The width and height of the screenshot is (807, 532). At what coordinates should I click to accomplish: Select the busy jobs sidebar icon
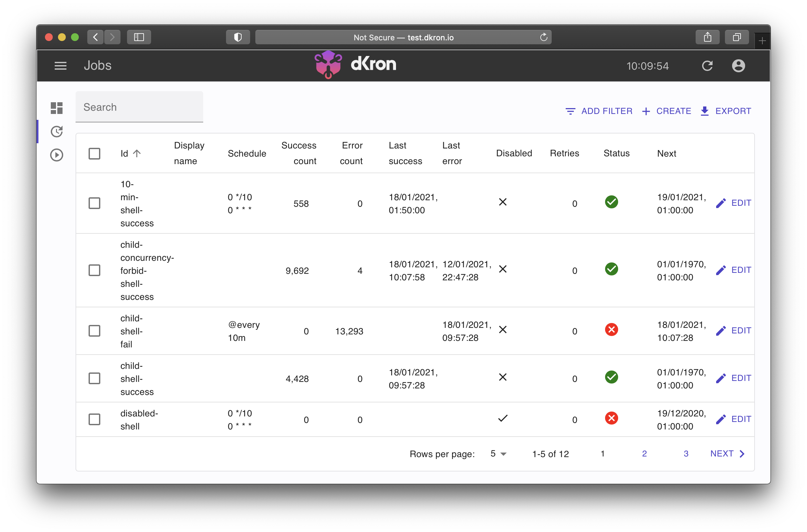[x=57, y=131]
